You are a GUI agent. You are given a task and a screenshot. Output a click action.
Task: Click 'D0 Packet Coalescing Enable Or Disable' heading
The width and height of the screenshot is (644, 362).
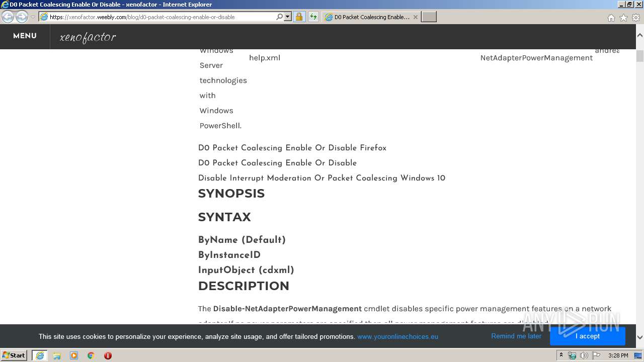(x=277, y=163)
